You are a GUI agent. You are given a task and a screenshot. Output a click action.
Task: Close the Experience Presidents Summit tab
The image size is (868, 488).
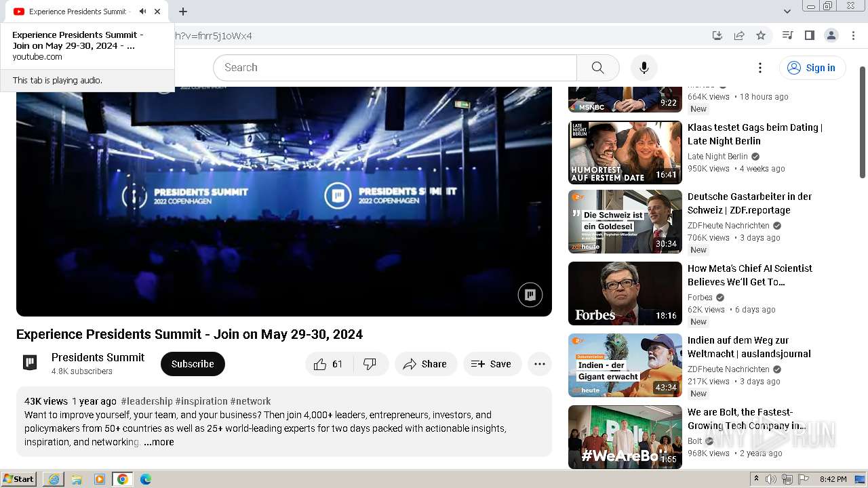(x=157, y=12)
